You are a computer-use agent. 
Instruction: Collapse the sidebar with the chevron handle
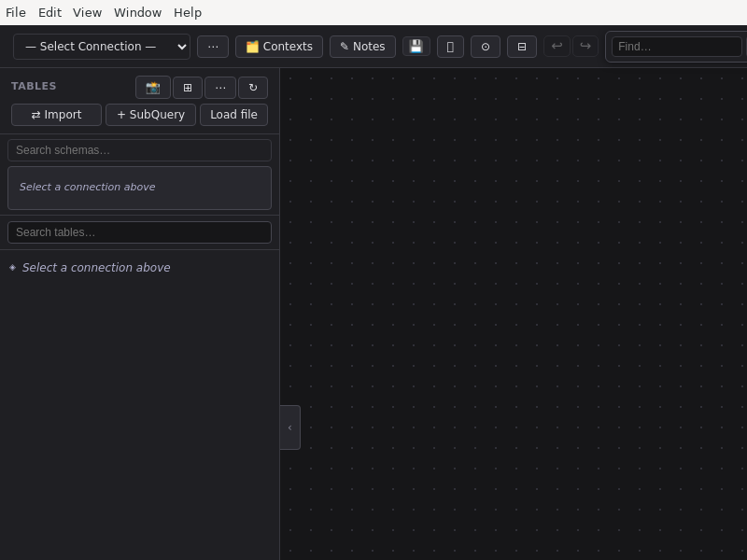coord(290,427)
